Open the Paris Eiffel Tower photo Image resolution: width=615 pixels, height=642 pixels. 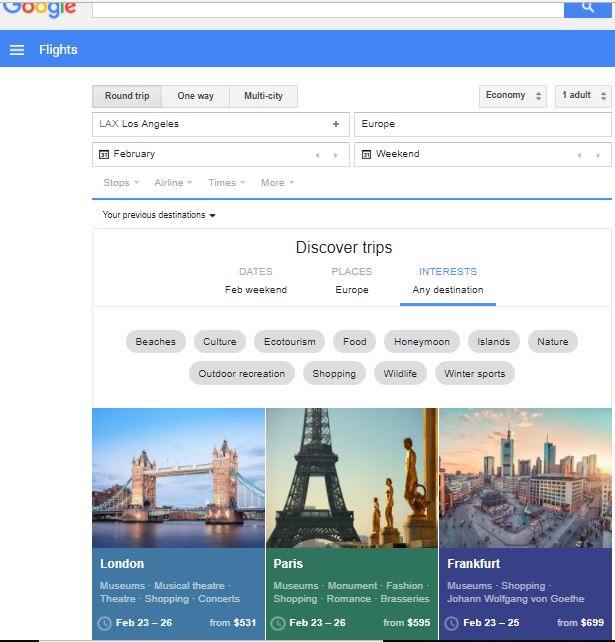pos(352,478)
